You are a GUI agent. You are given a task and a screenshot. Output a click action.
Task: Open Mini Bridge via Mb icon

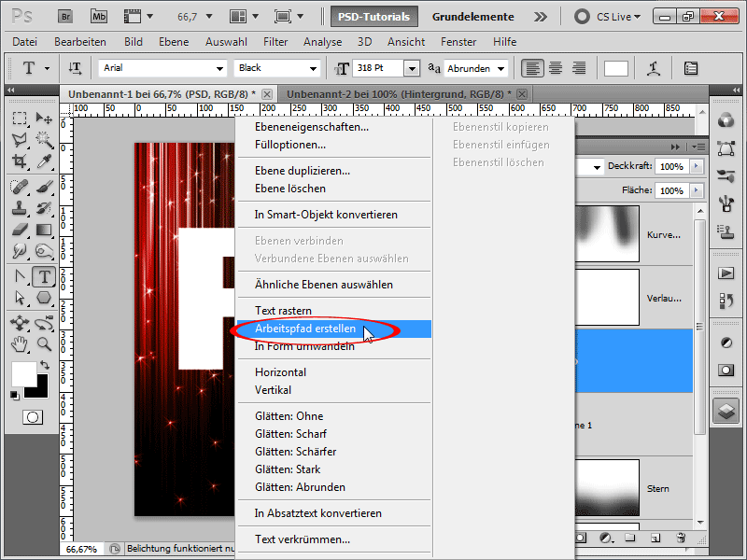(x=99, y=17)
